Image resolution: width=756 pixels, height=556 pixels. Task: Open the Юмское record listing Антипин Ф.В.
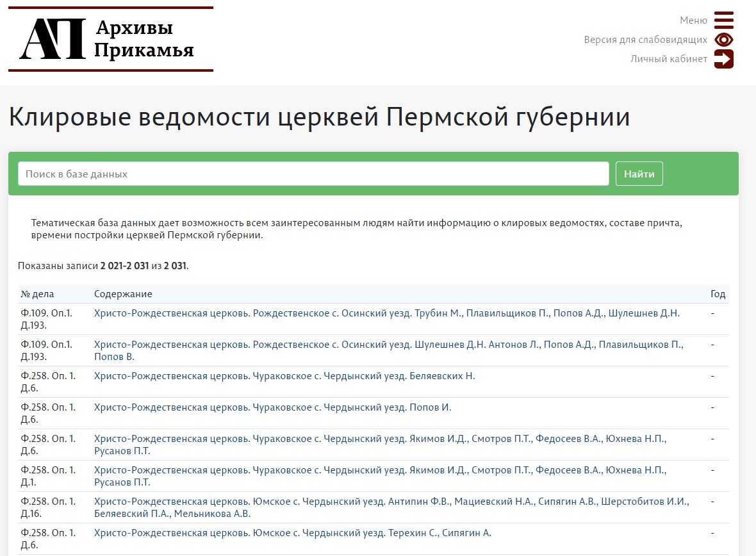pos(391,502)
